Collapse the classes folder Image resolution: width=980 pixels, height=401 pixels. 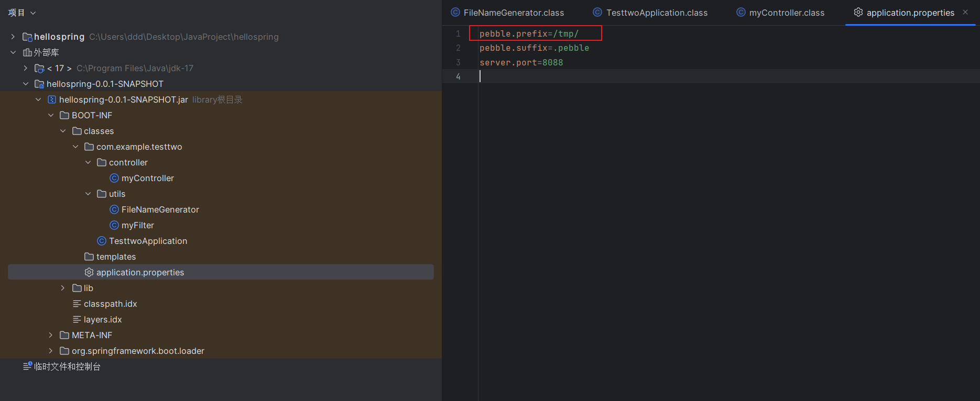point(63,131)
